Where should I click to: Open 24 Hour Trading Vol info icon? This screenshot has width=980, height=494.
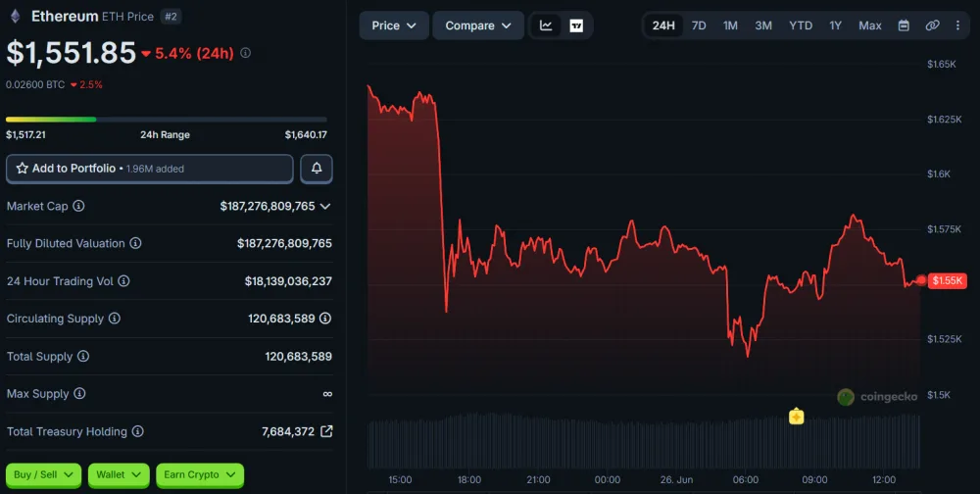pyautogui.click(x=123, y=280)
